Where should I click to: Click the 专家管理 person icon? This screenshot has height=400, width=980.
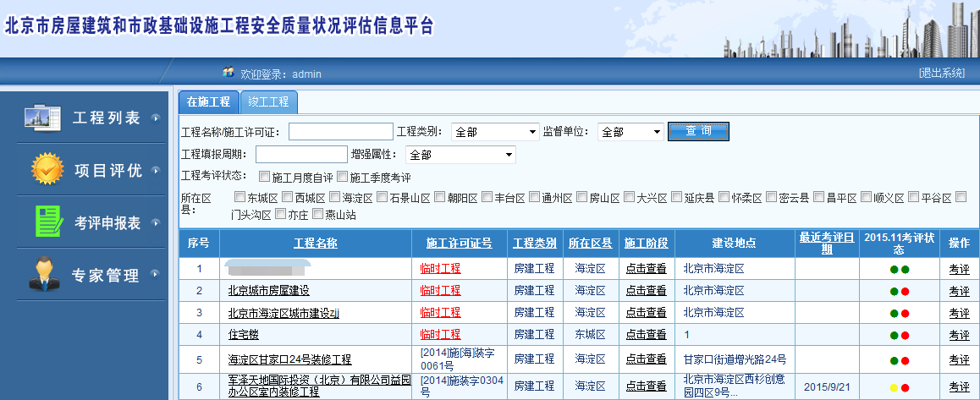(45, 275)
